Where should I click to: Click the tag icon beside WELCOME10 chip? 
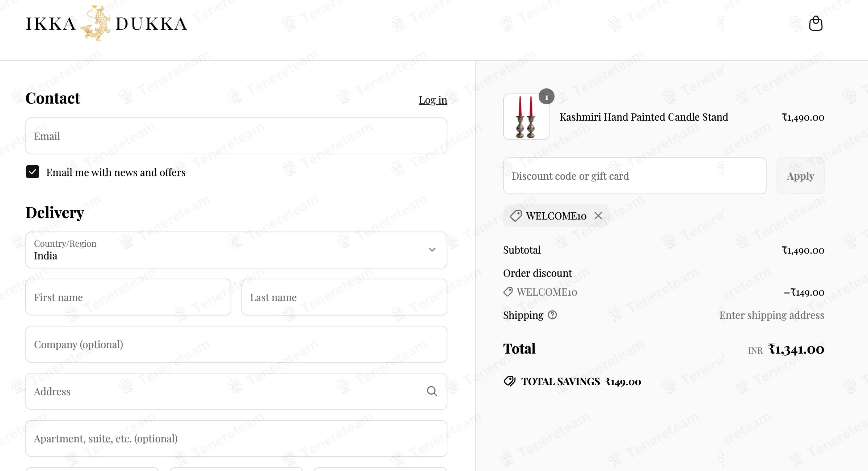[x=516, y=216]
